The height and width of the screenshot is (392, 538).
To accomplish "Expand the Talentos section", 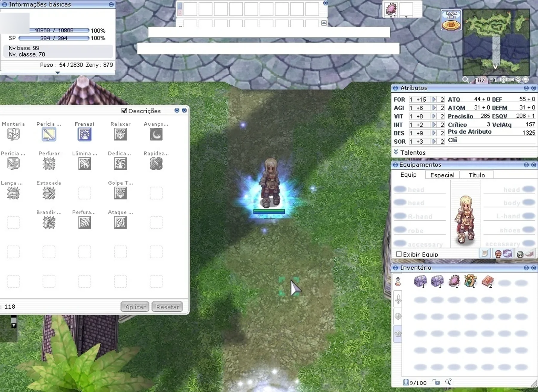I will click(x=396, y=152).
